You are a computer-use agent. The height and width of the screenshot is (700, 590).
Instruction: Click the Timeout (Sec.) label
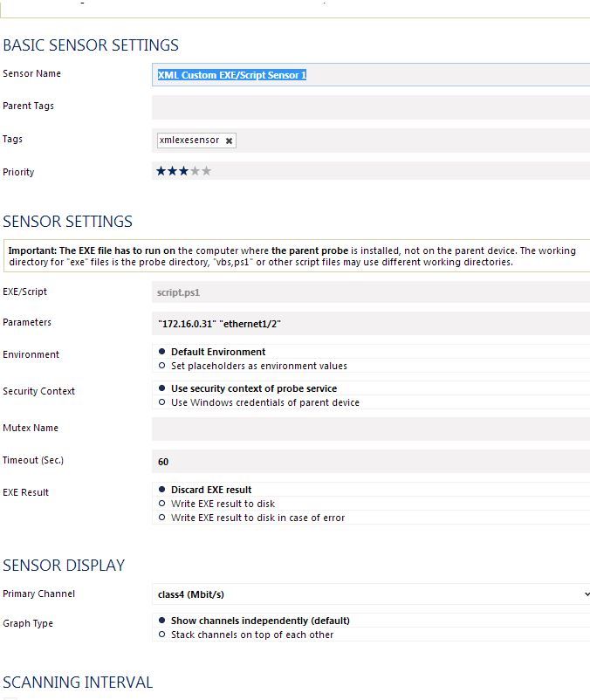[33, 460]
